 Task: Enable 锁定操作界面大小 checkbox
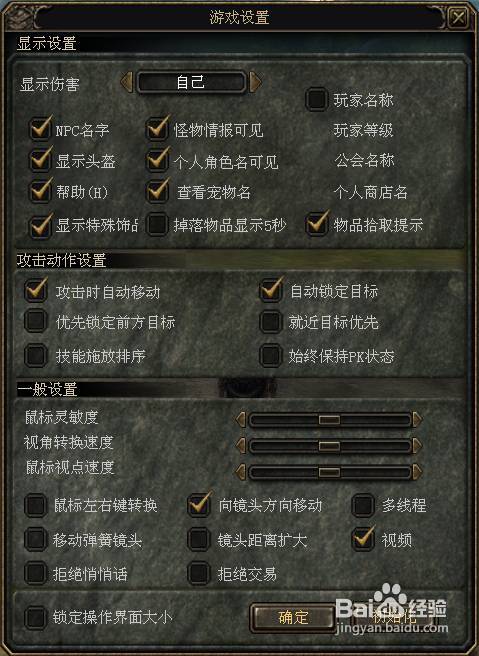point(36,617)
